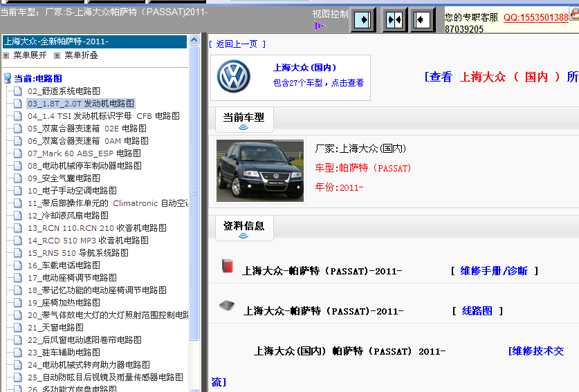The height and width of the screenshot is (392, 579).
Task: Open 13_RCN 110.RCN 210 收音机电路图
Action: coord(97,228)
